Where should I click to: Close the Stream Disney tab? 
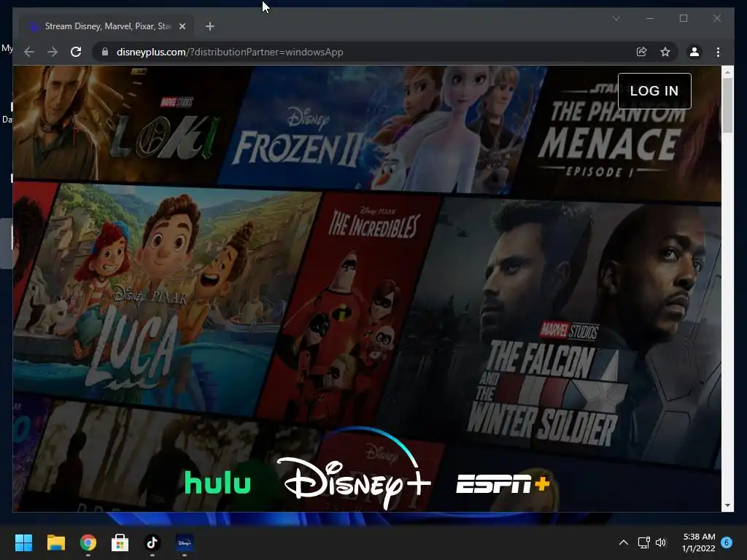click(x=182, y=26)
